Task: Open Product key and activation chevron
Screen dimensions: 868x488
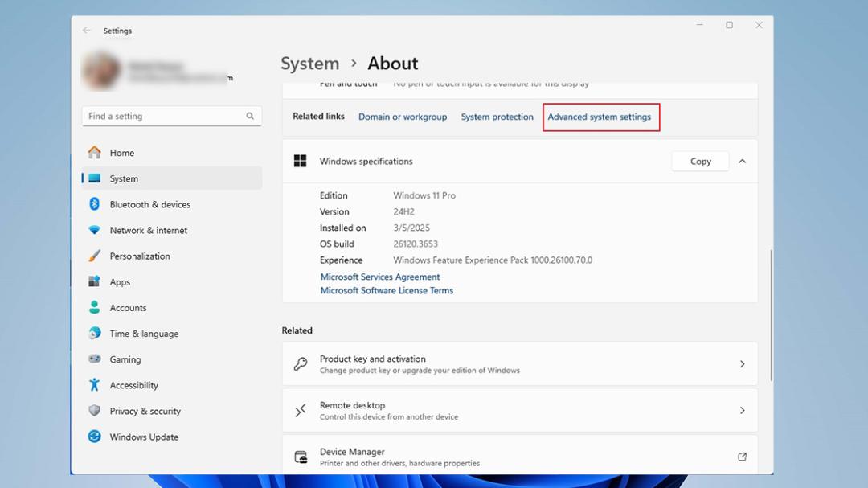Action: [x=743, y=364]
